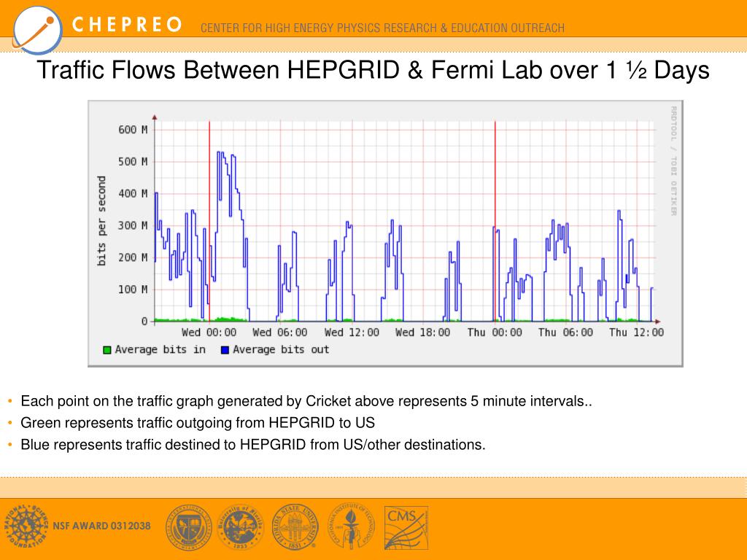Click the bullet about blue destined traffic

[x=253, y=445]
